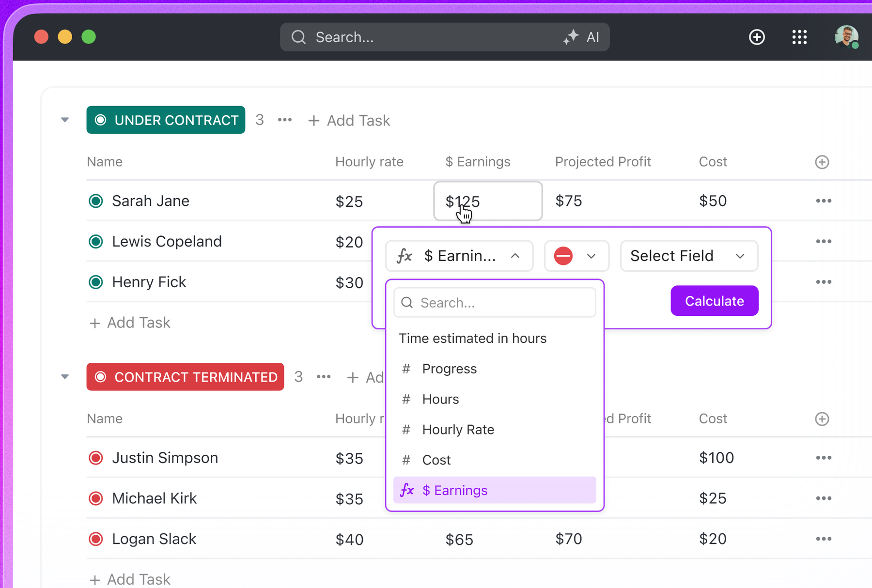Open Under Contract group ellipsis menu
The height and width of the screenshot is (588, 872).
pyautogui.click(x=285, y=120)
